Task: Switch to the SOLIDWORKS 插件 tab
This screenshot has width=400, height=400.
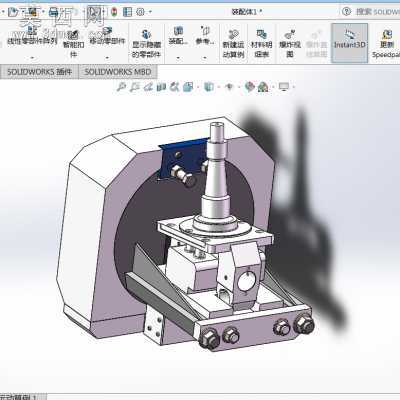Action: [39, 72]
